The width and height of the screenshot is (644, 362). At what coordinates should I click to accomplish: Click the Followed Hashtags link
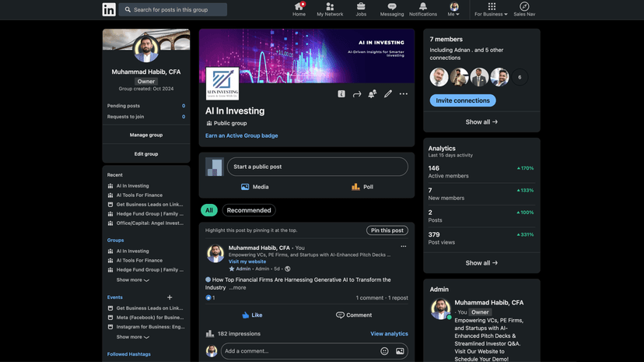pyautogui.click(x=129, y=354)
